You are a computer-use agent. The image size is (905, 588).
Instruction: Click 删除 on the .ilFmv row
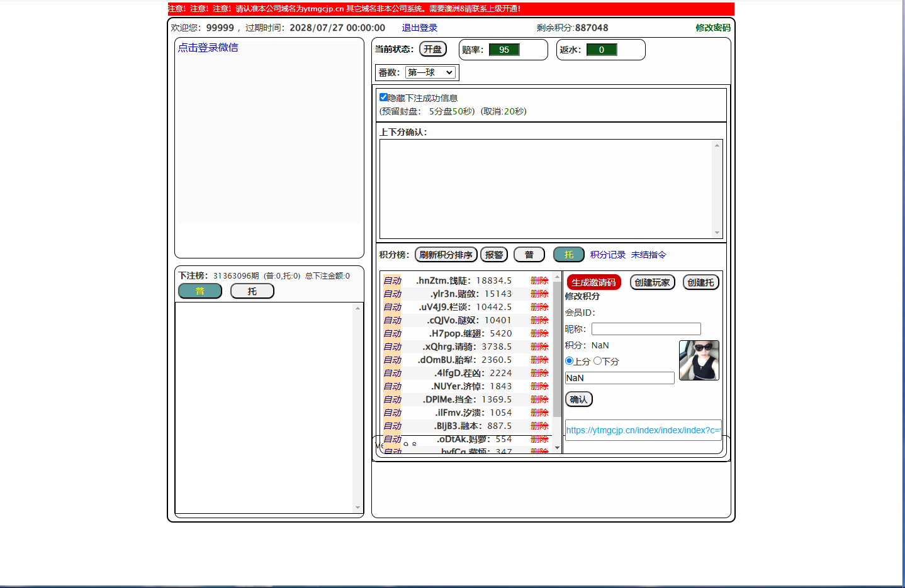coord(539,413)
